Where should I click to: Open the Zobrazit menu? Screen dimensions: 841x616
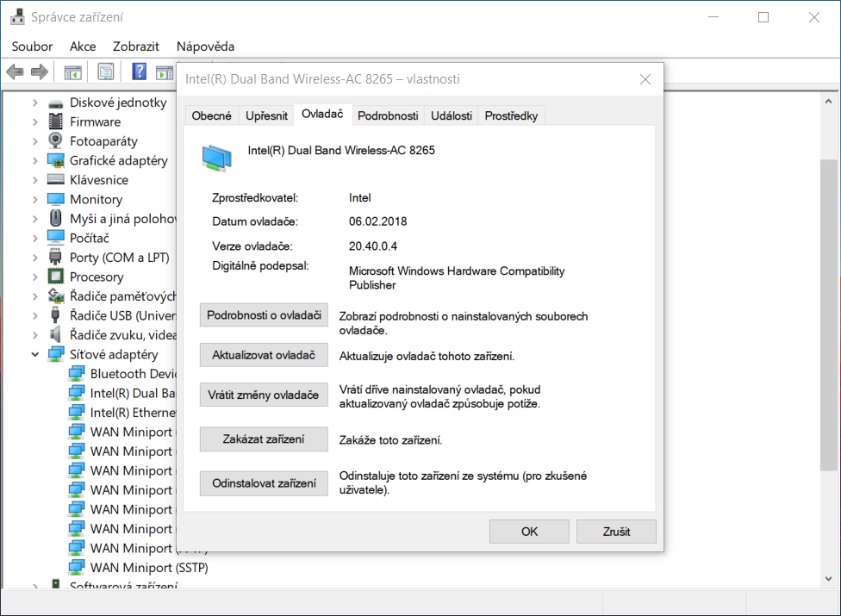click(136, 47)
